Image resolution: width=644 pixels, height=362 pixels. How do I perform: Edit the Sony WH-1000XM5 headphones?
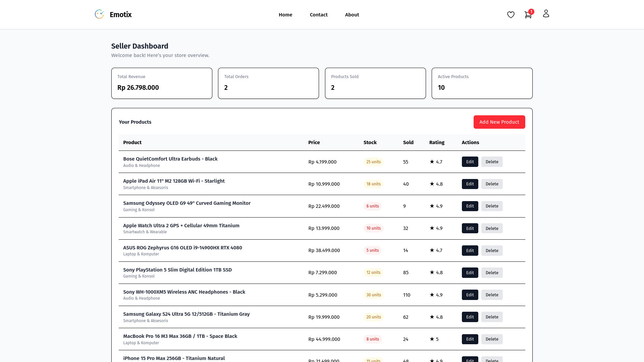(470, 295)
